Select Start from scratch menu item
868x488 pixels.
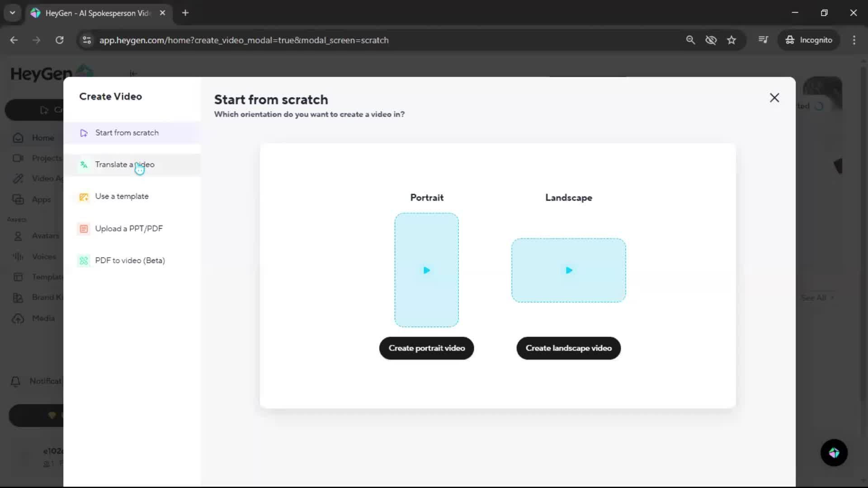[x=127, y=133]
